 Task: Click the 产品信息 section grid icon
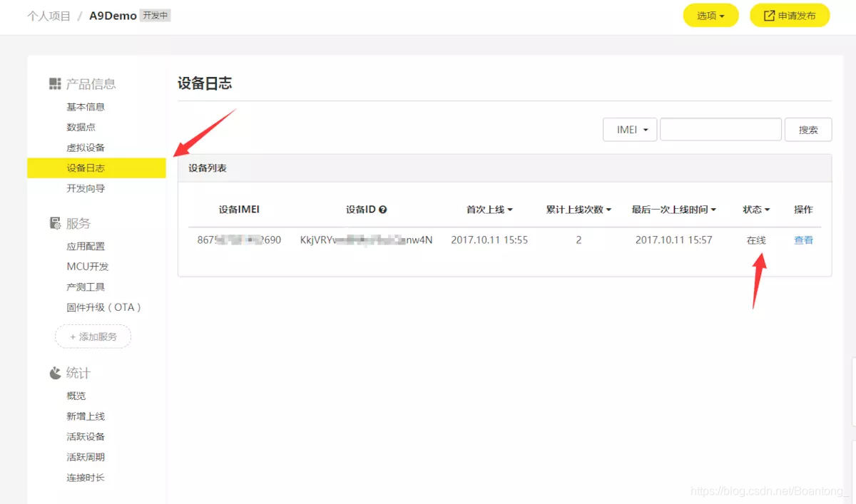pos(55,84)
